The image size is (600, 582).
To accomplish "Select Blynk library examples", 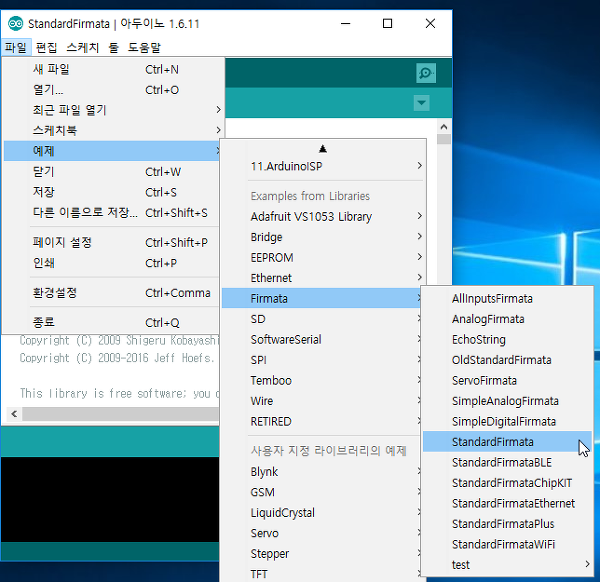I will 321,472.
